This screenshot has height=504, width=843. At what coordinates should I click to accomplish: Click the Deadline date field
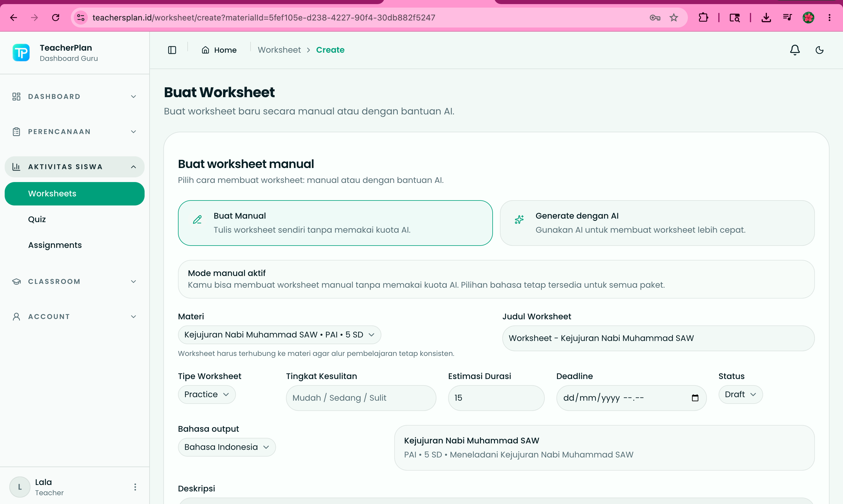click(x=631, y=398)
